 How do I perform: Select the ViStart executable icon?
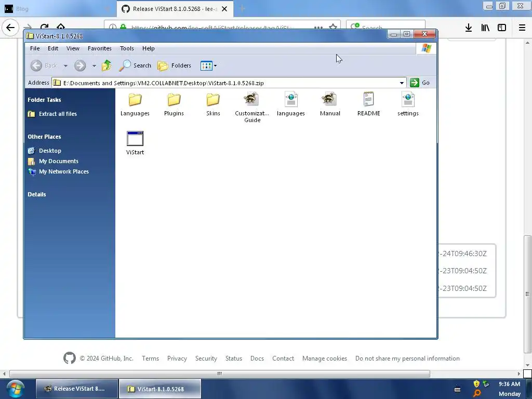(x=135, y=138)
